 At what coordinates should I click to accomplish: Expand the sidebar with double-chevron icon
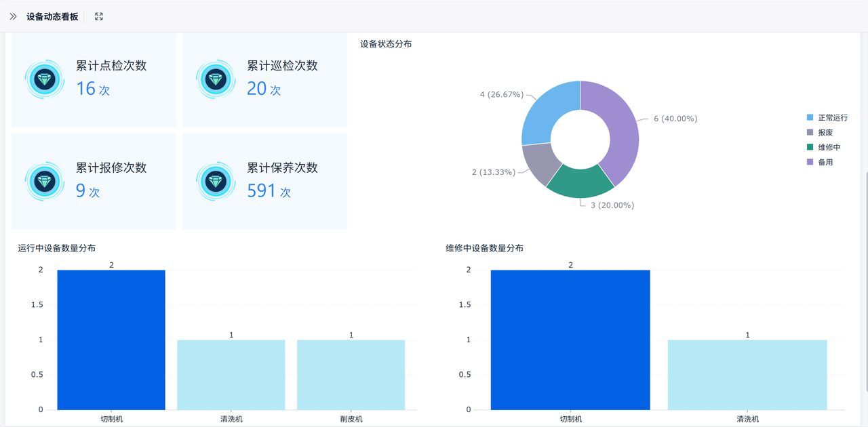(x=13, y=16)
